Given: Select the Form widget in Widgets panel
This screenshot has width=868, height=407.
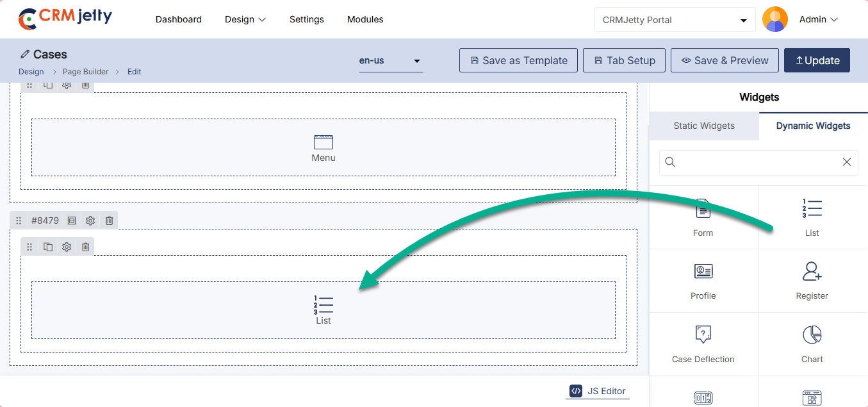Looking at the screenshot, I should click(x=703, y=217).
